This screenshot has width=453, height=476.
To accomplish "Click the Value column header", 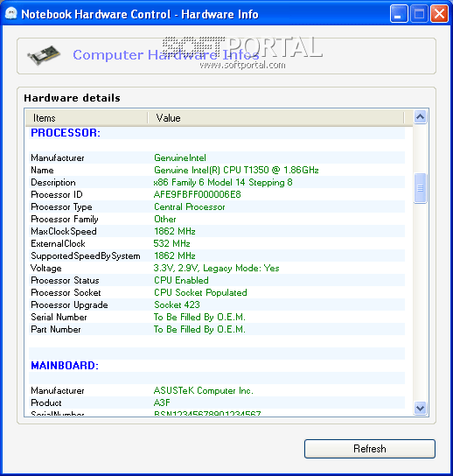I will pos(275,118).
